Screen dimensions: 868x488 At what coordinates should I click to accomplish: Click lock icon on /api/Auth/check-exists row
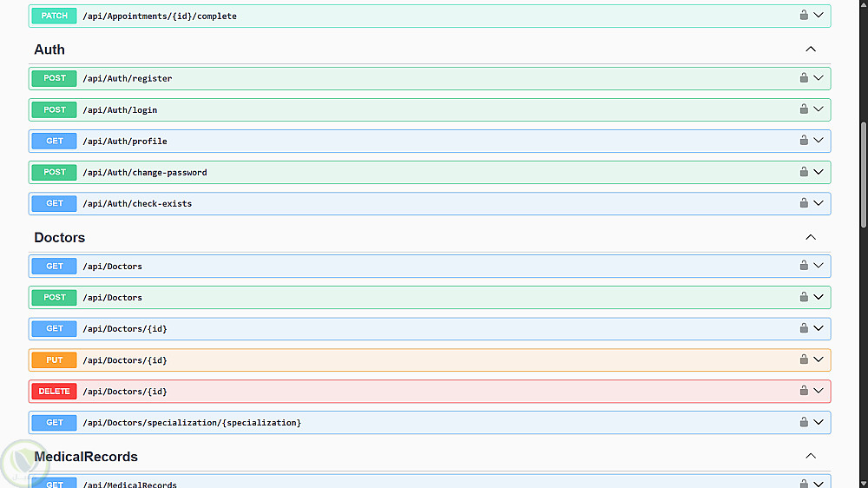pyautogui.click(x=804, y=203)
